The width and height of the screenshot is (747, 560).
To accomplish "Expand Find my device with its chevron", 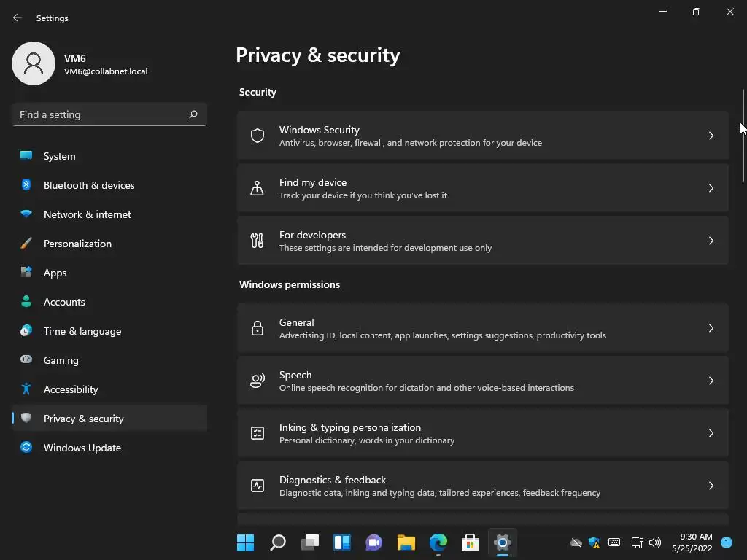I will tap(711, 188).
